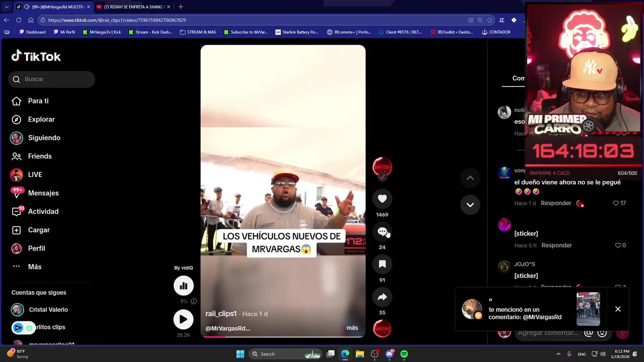Open the spinning sound disc icon
The width and height of the screenshot is (644, 362).
382,329
